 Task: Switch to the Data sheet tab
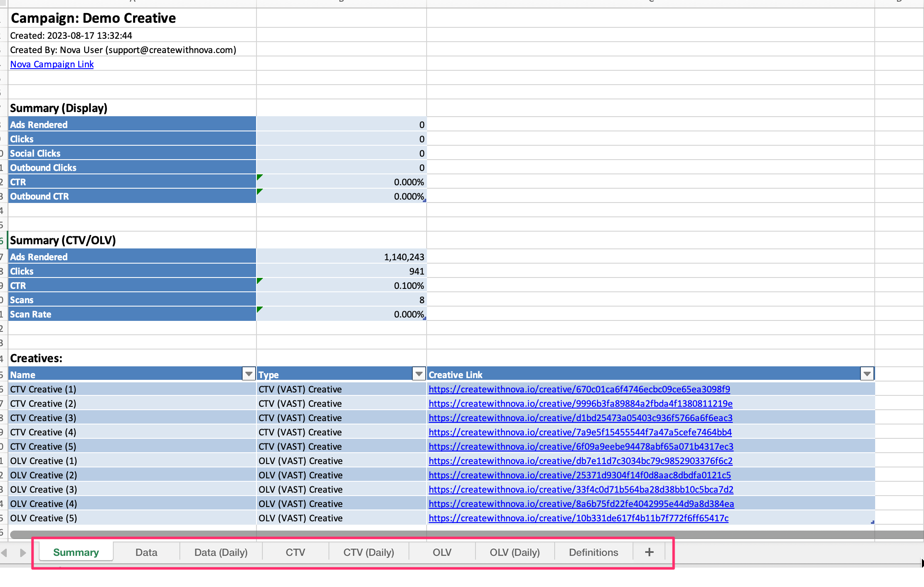(x=146, y=552)
